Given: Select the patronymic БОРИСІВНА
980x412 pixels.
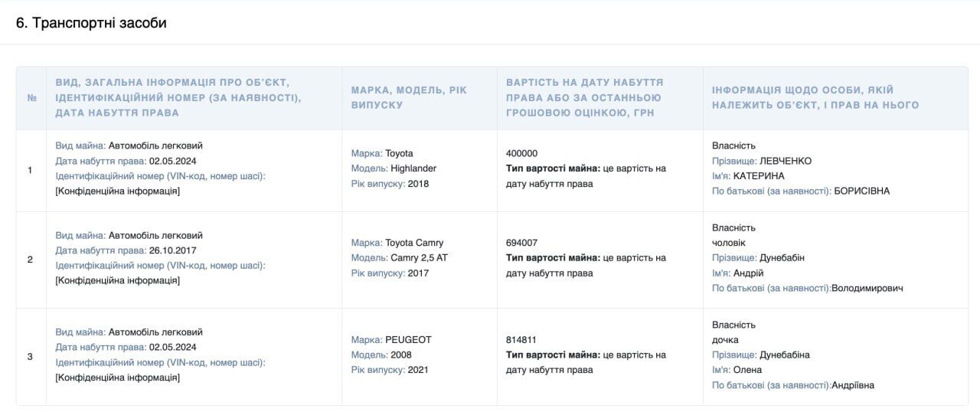Looking at the screenshot, I should 862,191.
